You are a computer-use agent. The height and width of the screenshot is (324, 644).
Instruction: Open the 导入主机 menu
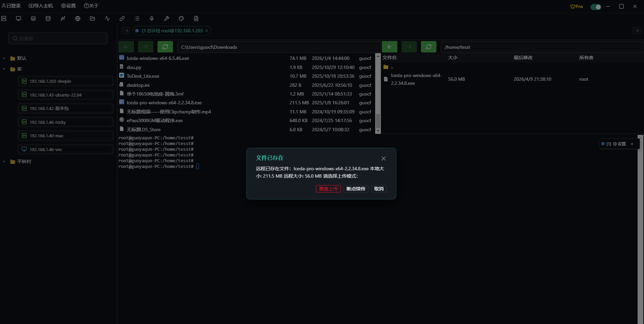click(41, 6)
